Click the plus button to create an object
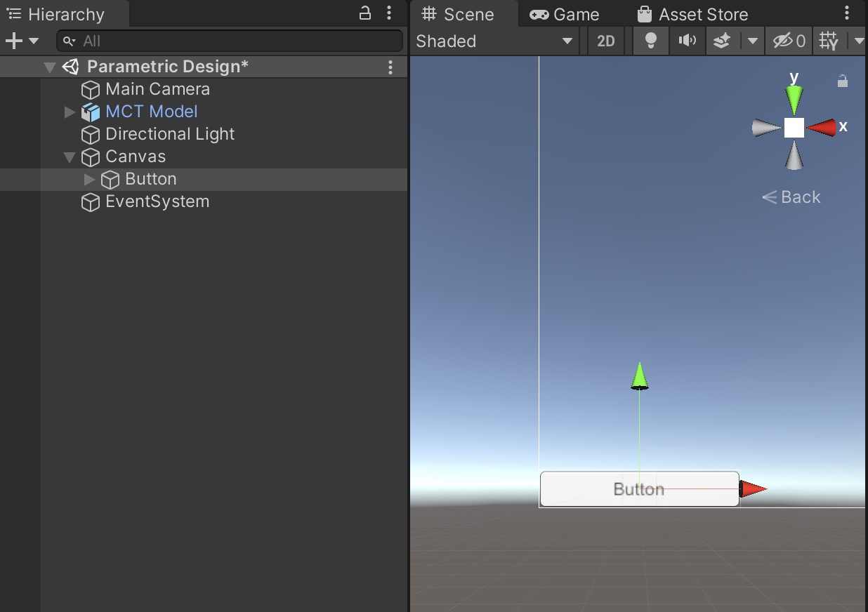 13,41
